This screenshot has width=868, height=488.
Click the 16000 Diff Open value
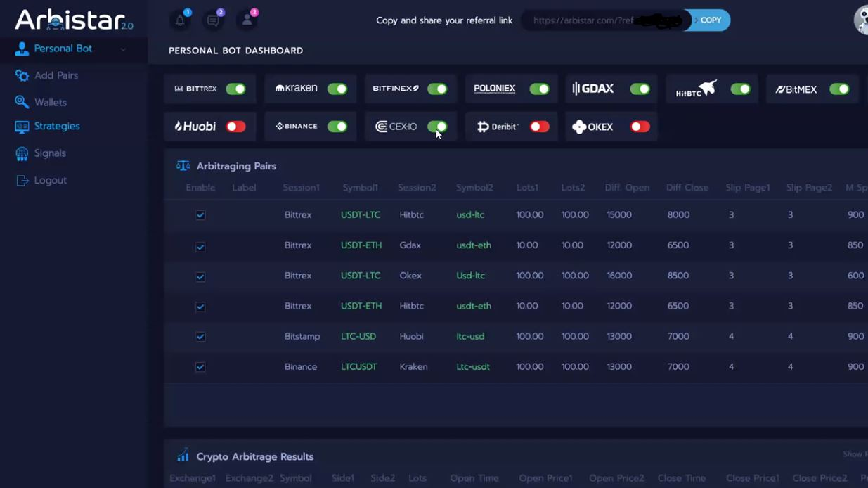619,276
